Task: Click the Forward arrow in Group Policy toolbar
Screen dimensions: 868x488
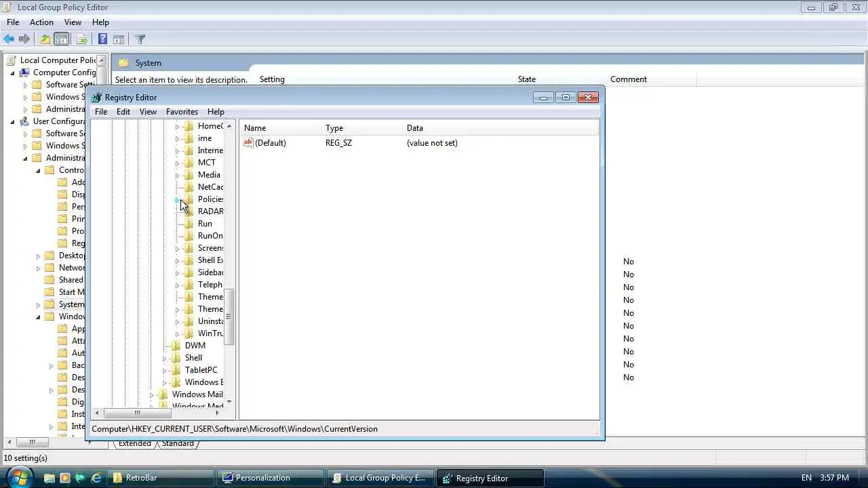Action: click(x=24, y=39)
